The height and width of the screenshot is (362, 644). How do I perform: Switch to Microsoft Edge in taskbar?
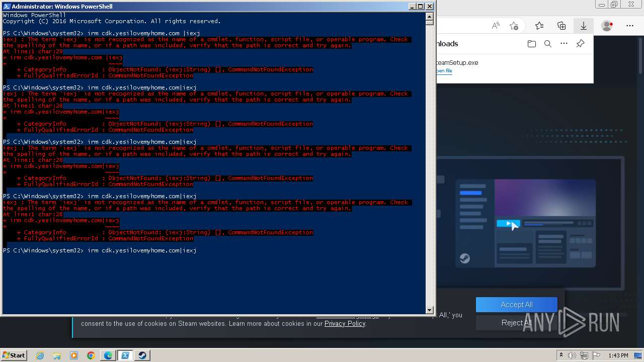point(108,355)
